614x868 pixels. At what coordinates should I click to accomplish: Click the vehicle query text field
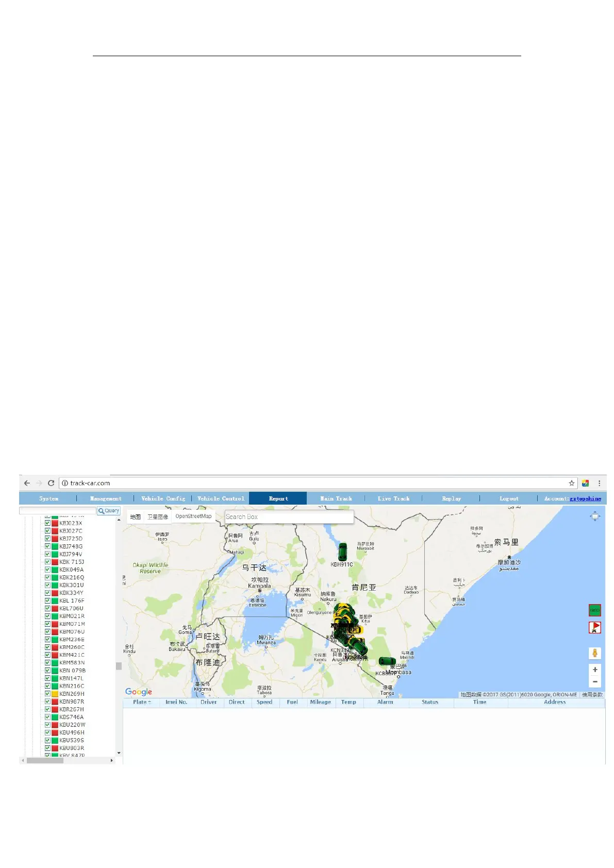tap(58, 511)
